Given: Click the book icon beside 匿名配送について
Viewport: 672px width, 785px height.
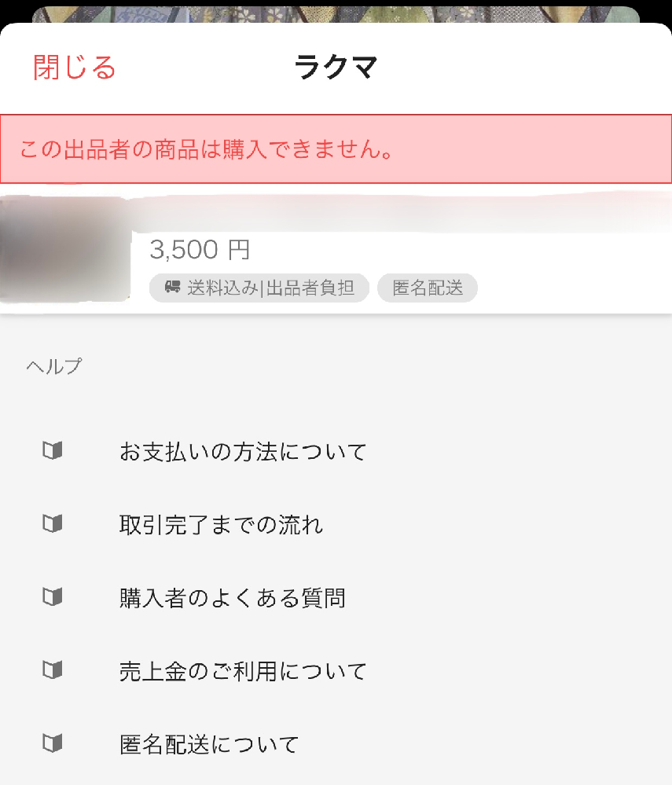Looking at the screenshot, I should 52,743.
